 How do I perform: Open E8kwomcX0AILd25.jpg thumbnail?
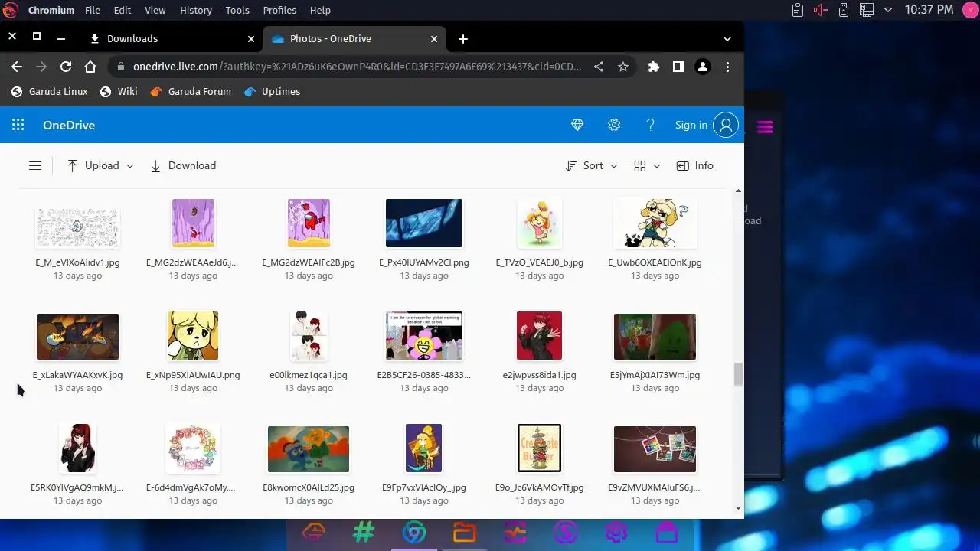click(309, 449)
